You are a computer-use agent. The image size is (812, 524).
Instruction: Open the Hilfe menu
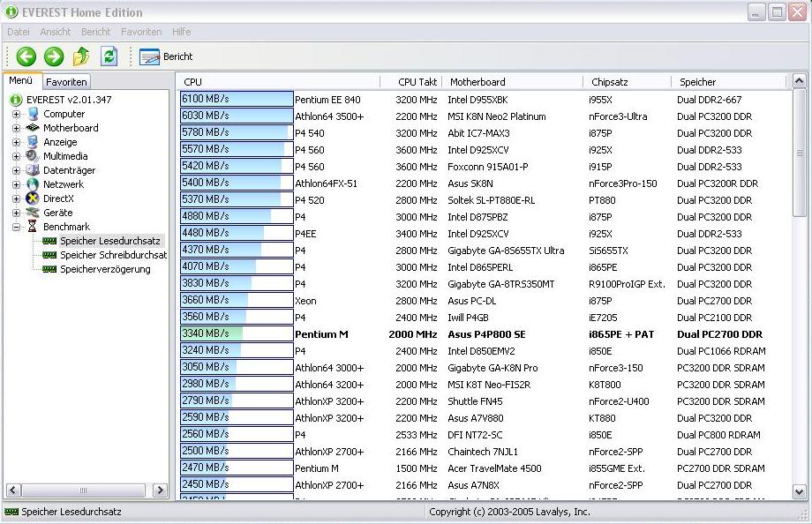click(x=181, y=32)
